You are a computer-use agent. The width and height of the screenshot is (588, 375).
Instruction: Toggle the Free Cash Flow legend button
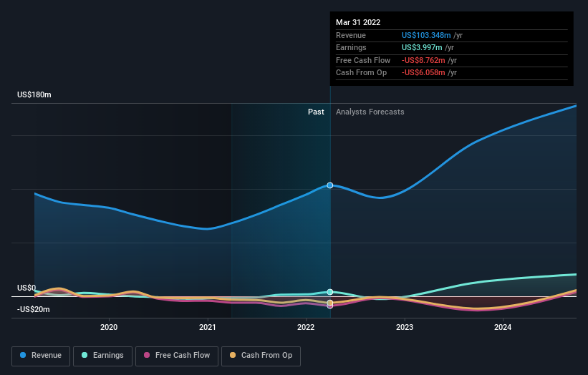(x=177, y=356)
